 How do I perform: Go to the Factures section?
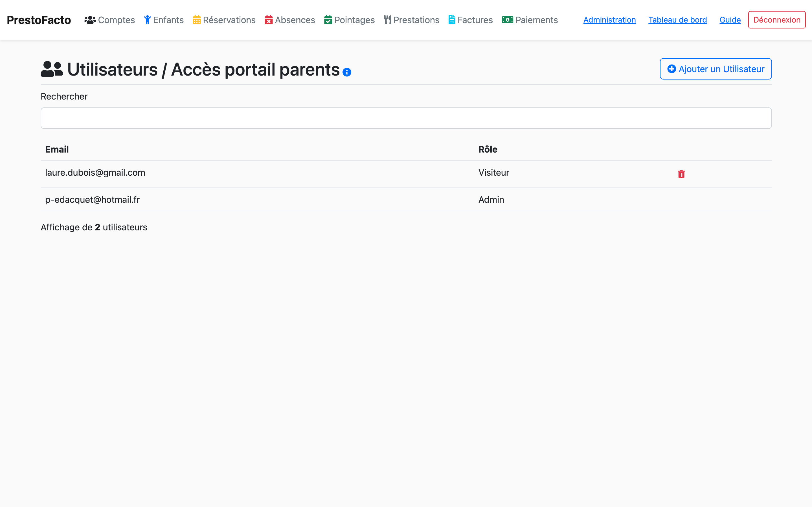tap(475, 20)
